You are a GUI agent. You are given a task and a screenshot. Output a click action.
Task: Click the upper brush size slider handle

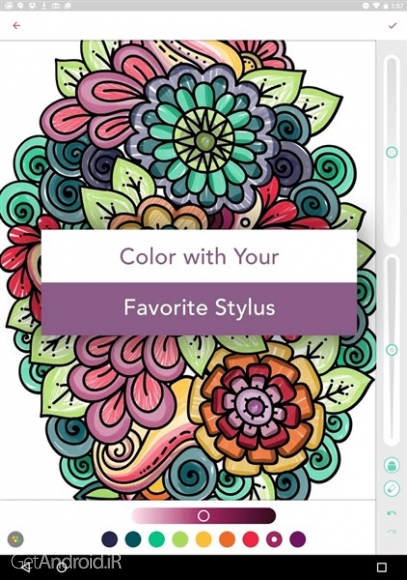pos(392,152)
